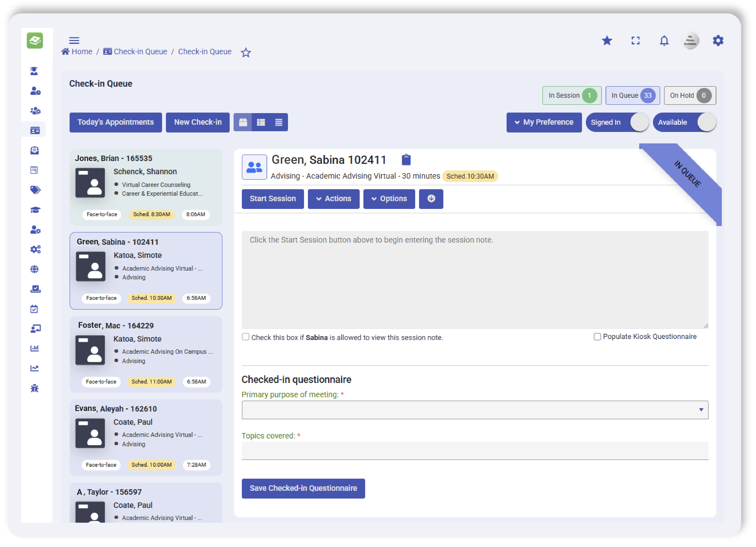Viewport: 756px width, 547px height.
Task: Toggle fullscreen mode icon
Action: coord(635,41)
